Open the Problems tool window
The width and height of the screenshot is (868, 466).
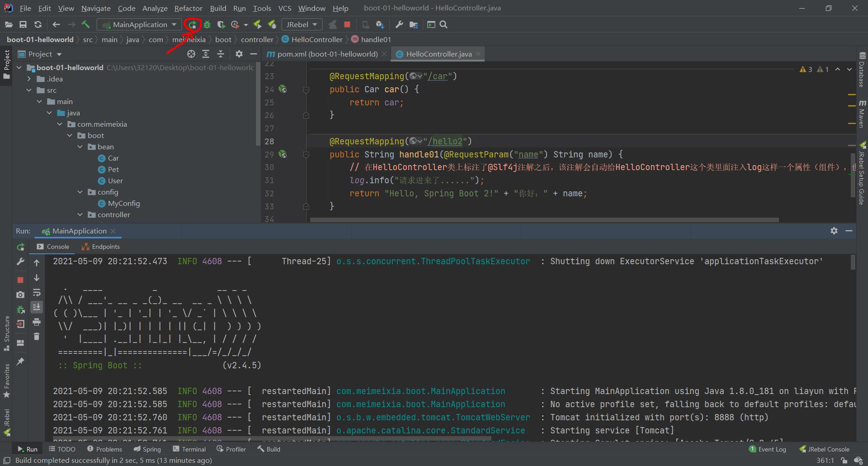pyautogui.click(x=104, y=449)
